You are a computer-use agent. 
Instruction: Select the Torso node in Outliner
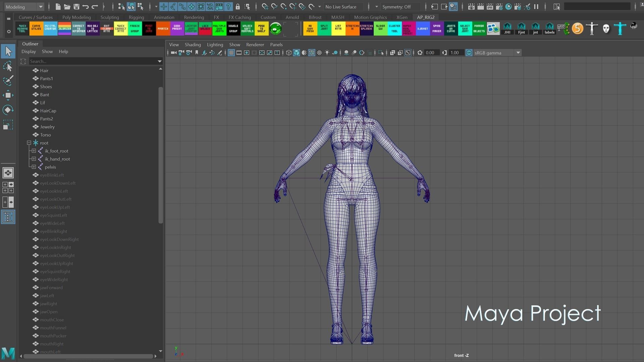pyautogui.click(x=46, y=135)
